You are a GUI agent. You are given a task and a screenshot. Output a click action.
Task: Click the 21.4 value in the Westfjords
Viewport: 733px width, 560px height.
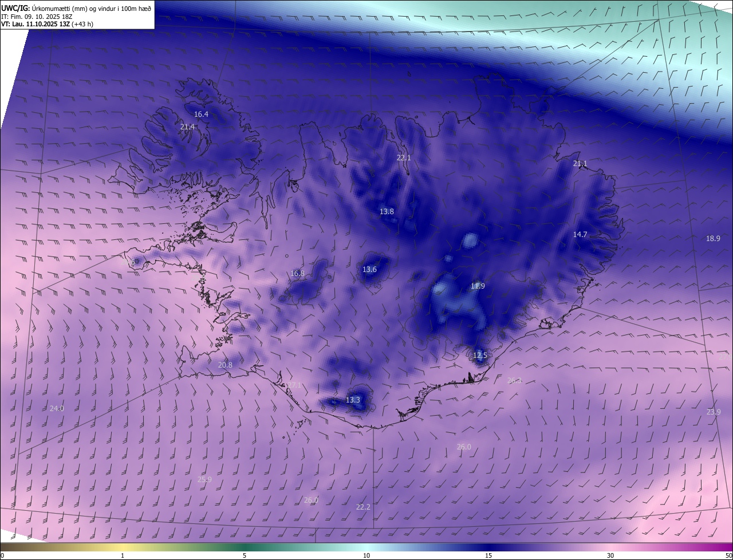point(187,127)
